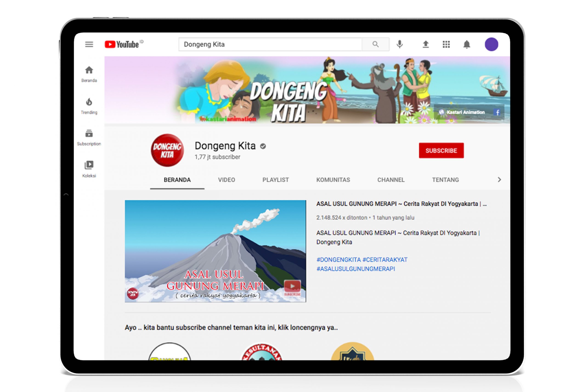Open Subscription in the sidebar
The image size is (588, 392).
coord(89,137)
